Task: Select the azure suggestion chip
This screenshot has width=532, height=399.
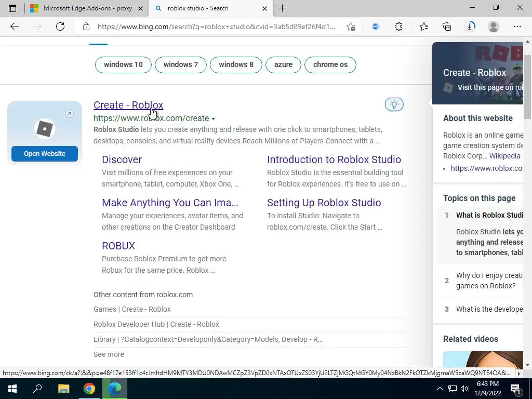Action: coord(283,64)
